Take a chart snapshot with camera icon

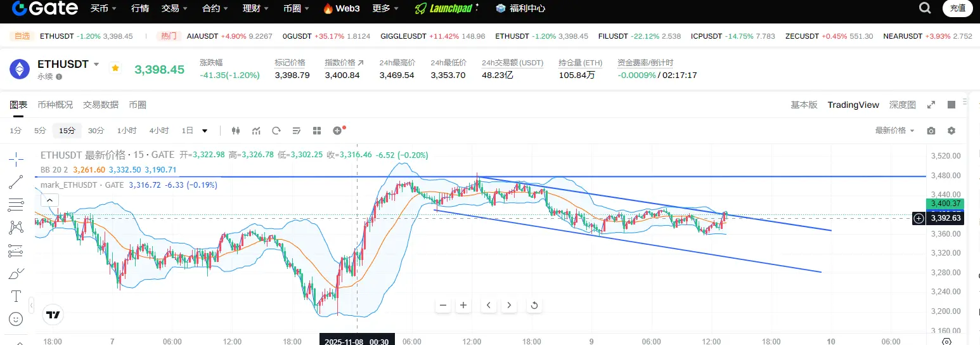coord(931,131)
